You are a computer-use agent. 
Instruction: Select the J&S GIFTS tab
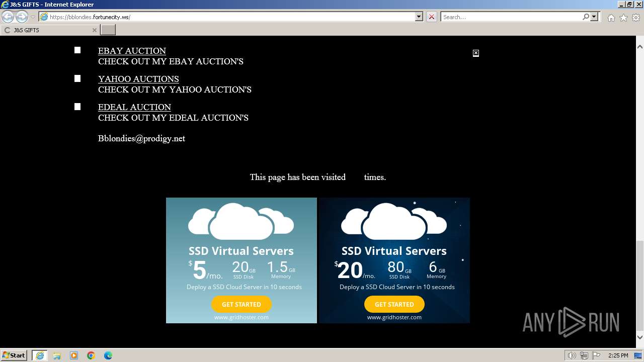tap(50, 30)
